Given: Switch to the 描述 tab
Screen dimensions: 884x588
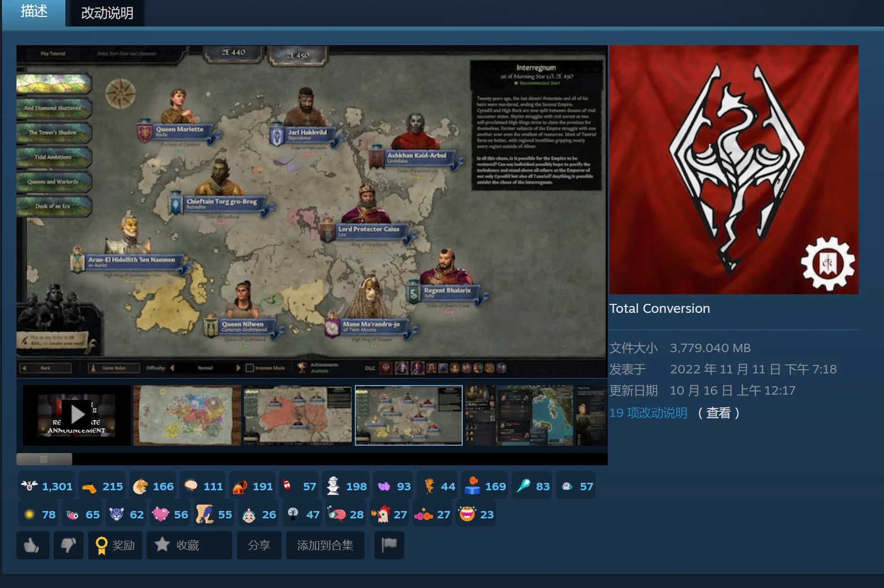Looking at the screenshot, I should (x=34, y=12).
